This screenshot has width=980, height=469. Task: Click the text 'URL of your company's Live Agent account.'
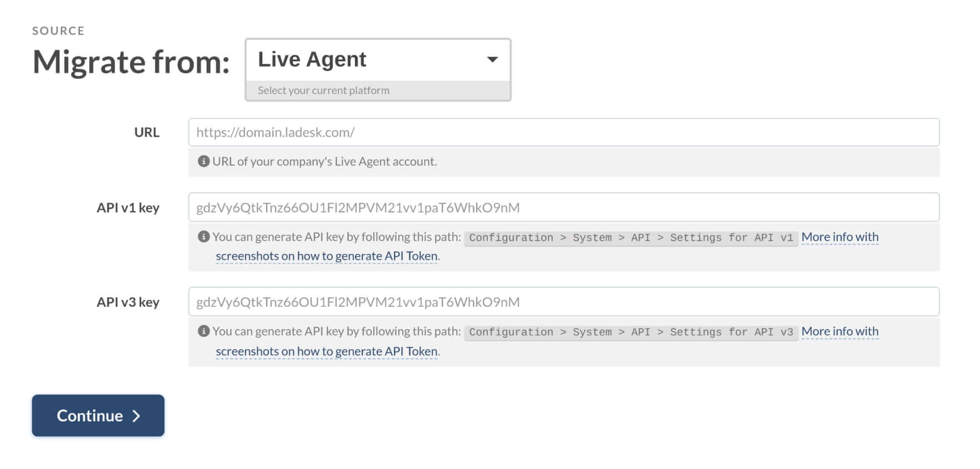[x=324, y=161]
